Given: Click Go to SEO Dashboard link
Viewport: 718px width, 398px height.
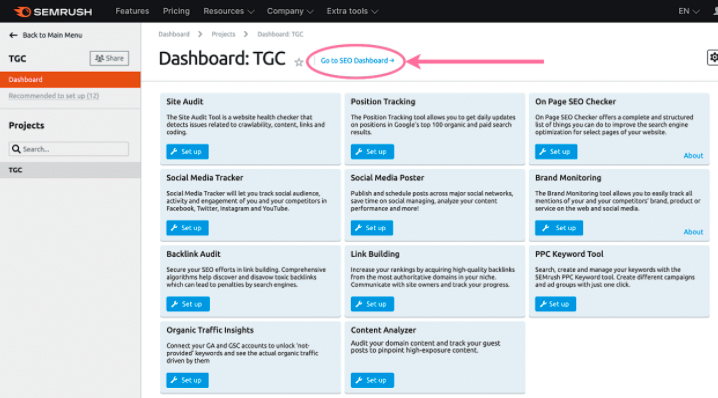Looking at the screenshot, I should tap(357, 60).
